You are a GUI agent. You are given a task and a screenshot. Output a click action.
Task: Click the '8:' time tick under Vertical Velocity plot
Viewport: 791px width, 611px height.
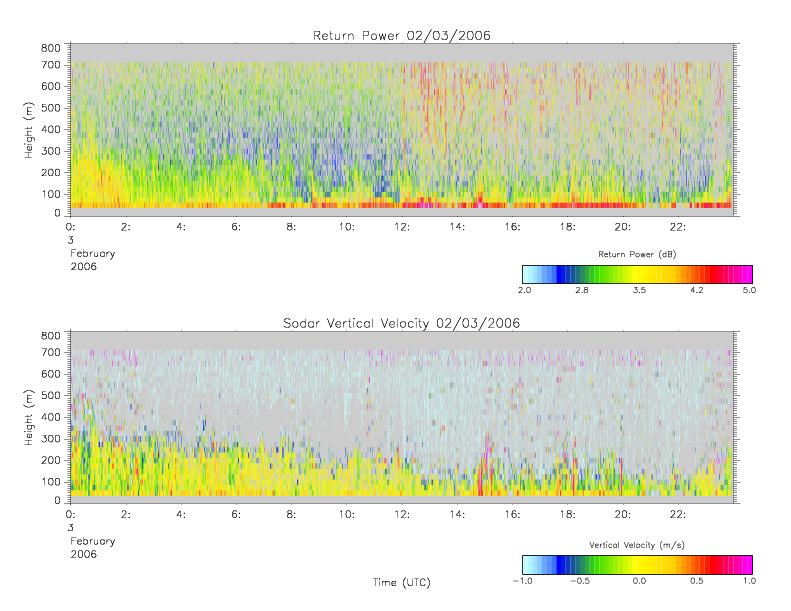[291, 514]
